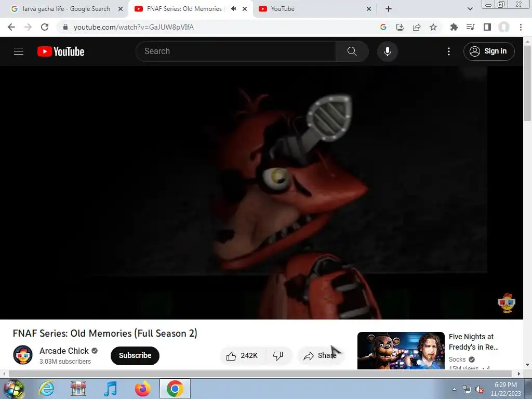Click the vertical scrollbar down arrow

[527, 365]
